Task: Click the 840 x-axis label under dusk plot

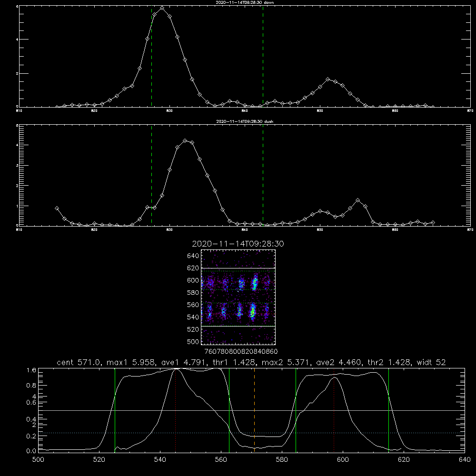Action: (245, 230)
